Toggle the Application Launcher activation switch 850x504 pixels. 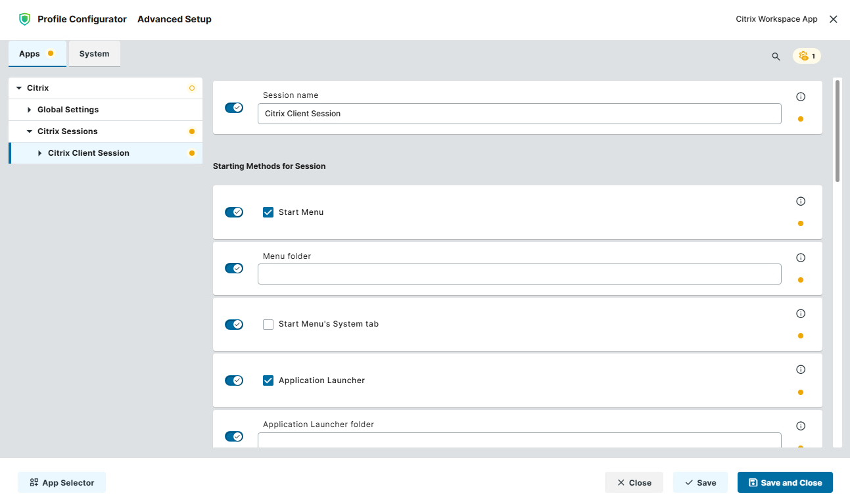pos(234,380)
